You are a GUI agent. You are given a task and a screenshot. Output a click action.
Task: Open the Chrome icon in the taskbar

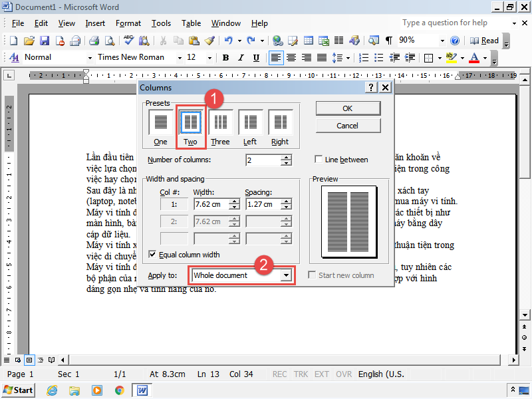click(120, 390)
